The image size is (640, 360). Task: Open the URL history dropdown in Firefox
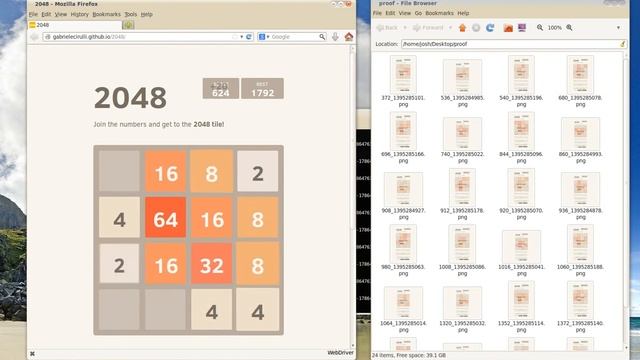click(x=241, y=37)
